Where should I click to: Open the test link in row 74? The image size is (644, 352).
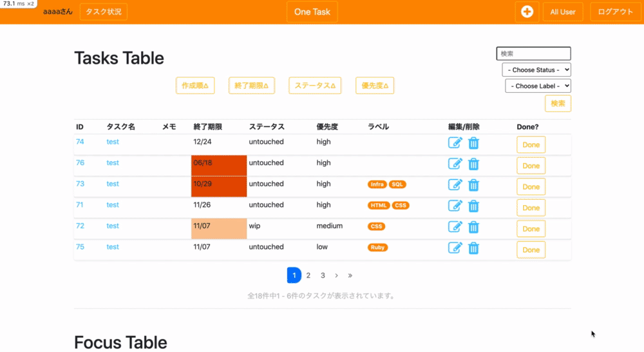pos(113,141)
